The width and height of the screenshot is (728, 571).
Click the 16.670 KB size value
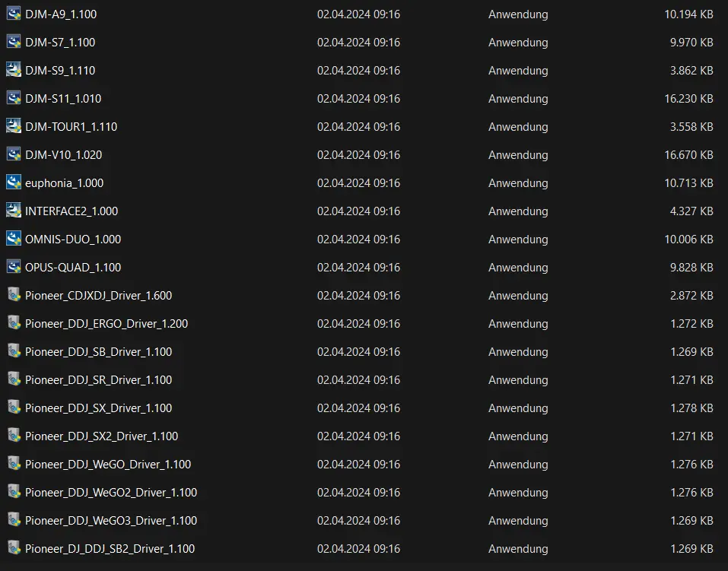(x=688, y=154)
